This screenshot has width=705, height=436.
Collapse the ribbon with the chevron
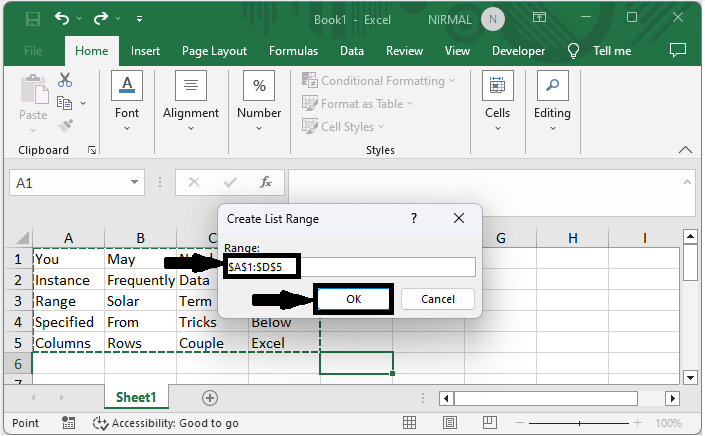(685, 150)
